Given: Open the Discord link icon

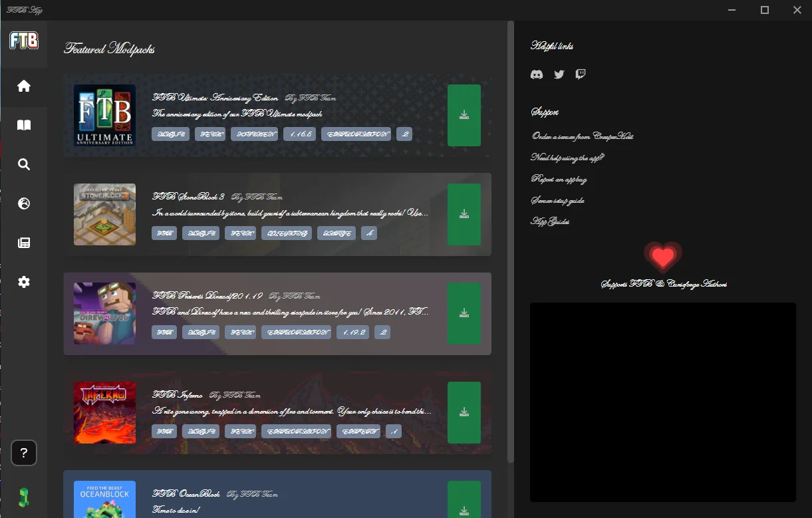Looking at the screenshot, I should pyautogui.click(x=537, y=74).
